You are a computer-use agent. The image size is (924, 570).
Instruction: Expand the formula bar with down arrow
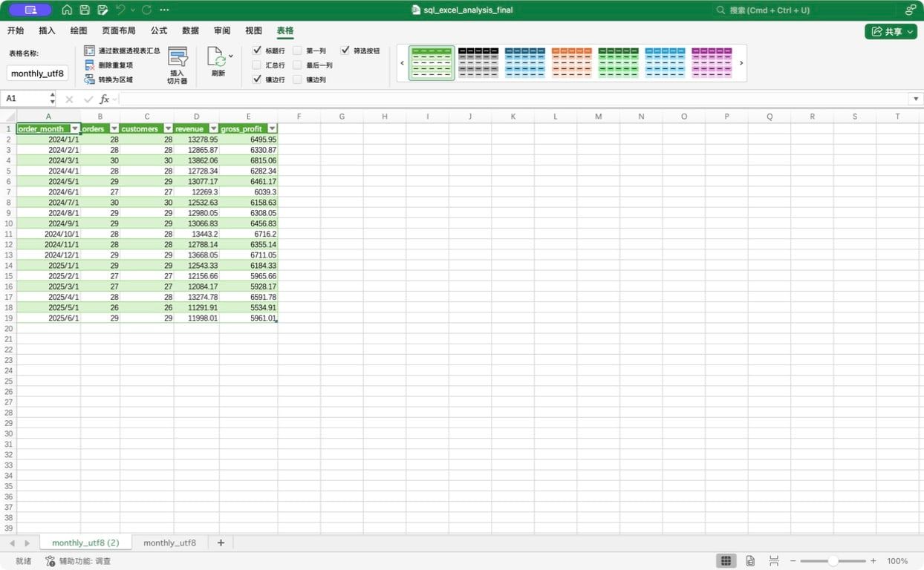[x=915, y=99]
